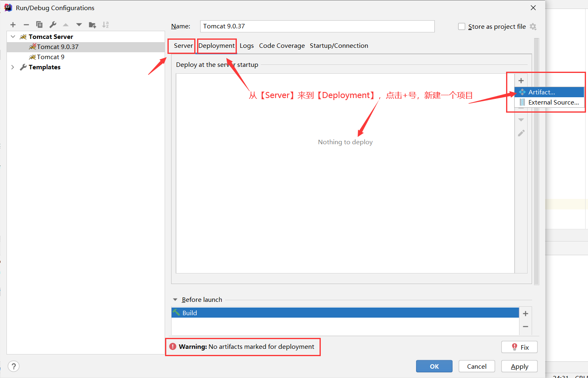Click 'No artifacts marked for deployment' warning text

(261, 347)
